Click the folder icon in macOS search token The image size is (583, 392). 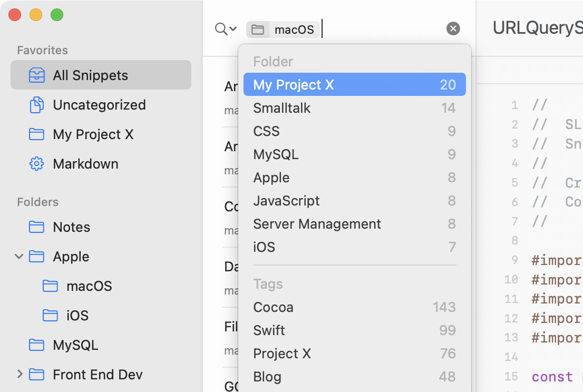pos(258,30)
